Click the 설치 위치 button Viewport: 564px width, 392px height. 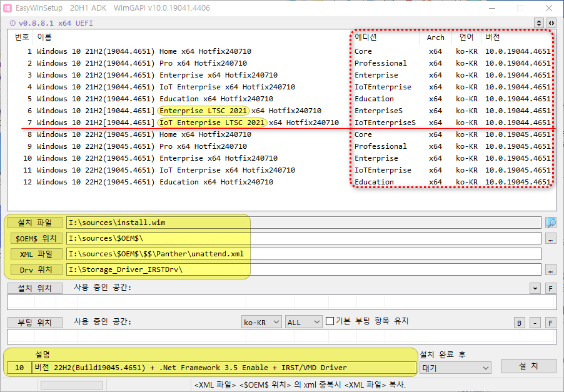coord(35,288)
